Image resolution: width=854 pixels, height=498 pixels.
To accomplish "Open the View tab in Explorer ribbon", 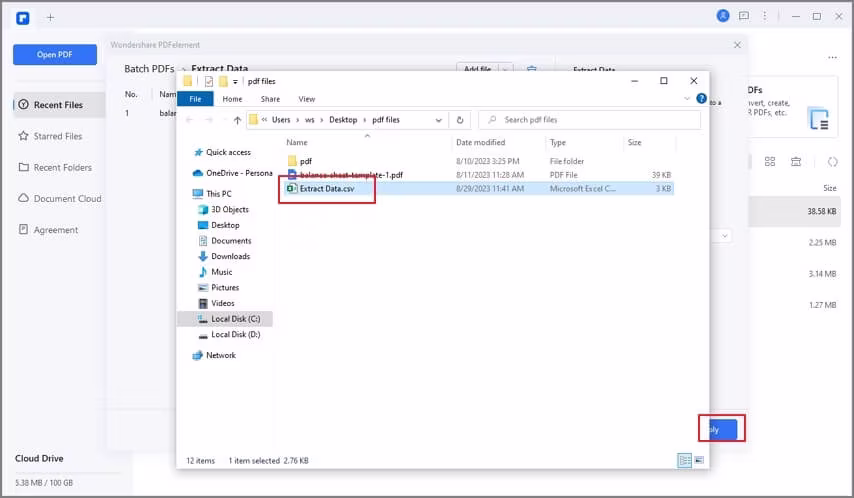I will coord(307,99).
